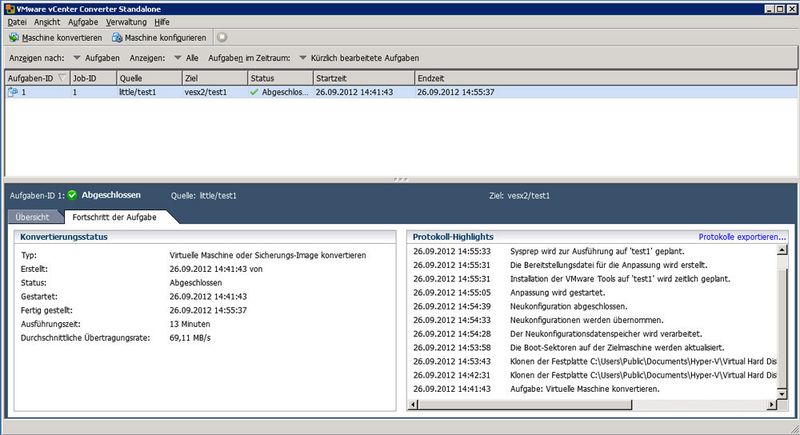Click the log entry Anpassung wird gestartet
Screen dimensions: 800x435
click(558, 293)
